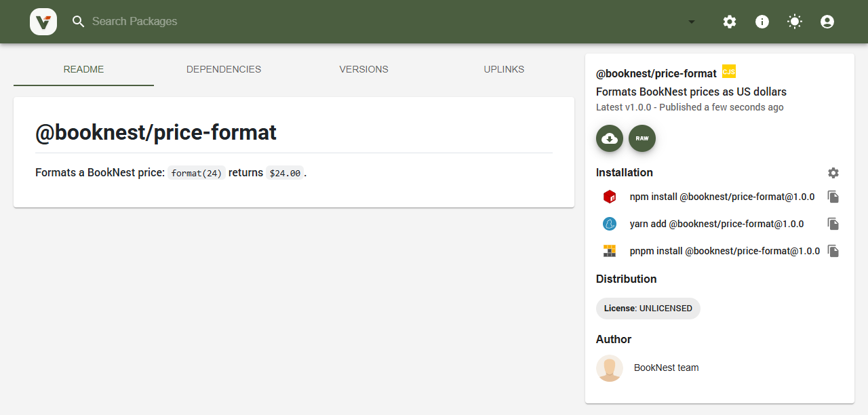Open the settings gear in header
Image resolution: width=868 pixels, height=415 pixels.
[730, 22]
